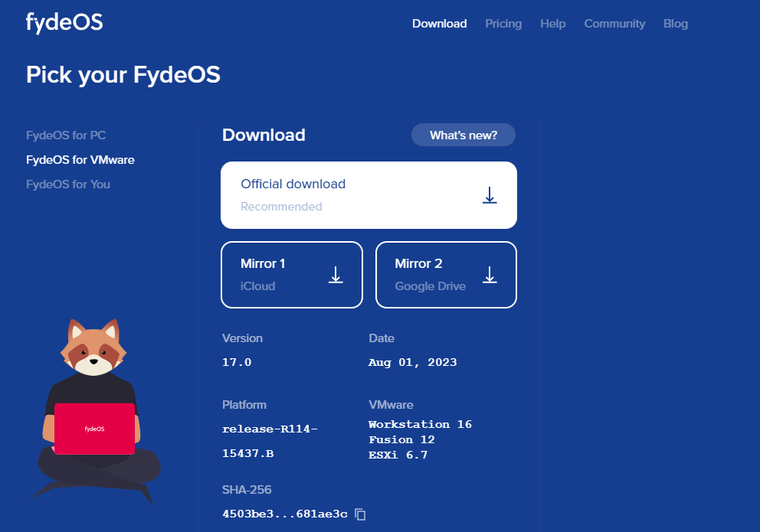Click the VMware label
Screen dimensions: 760x532
coord(391,405)
